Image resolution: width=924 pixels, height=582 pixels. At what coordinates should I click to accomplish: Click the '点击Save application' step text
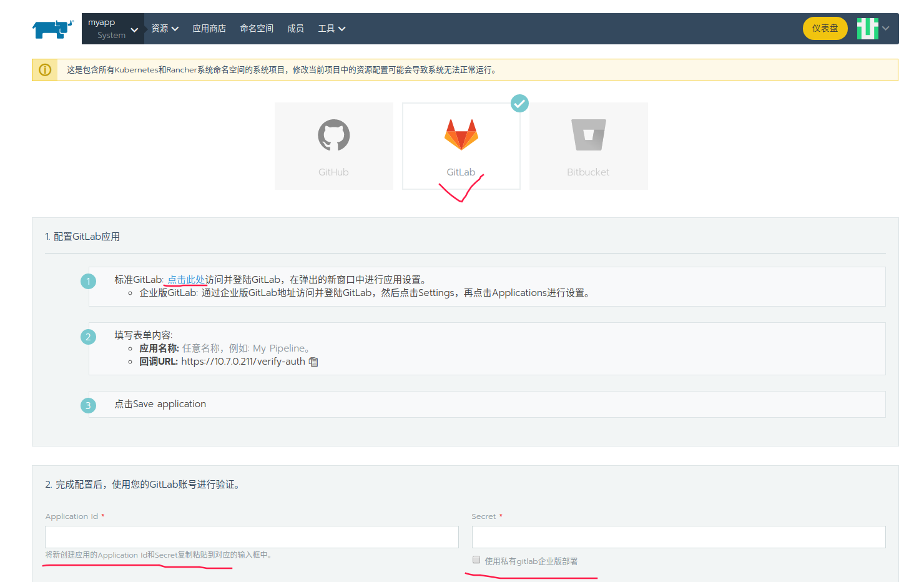point(160,404)
